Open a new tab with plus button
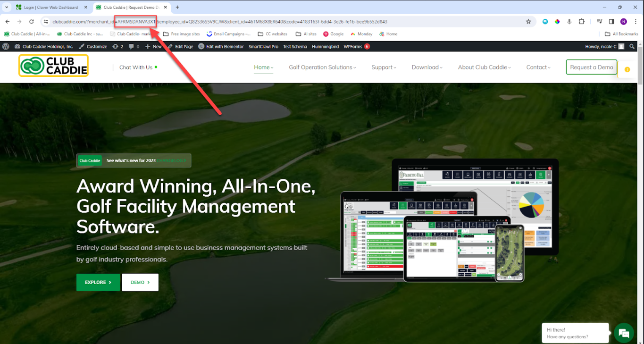 point(177,7)
